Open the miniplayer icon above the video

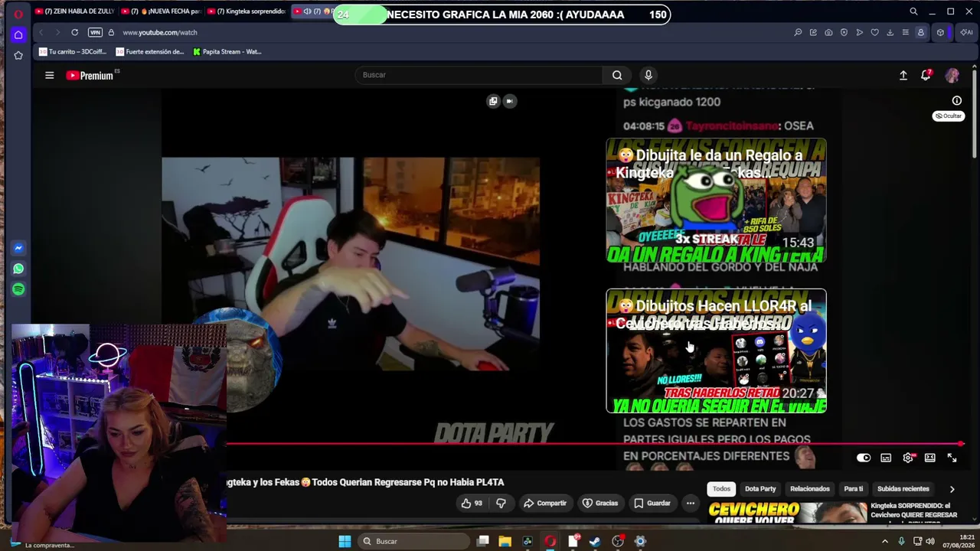493,101
